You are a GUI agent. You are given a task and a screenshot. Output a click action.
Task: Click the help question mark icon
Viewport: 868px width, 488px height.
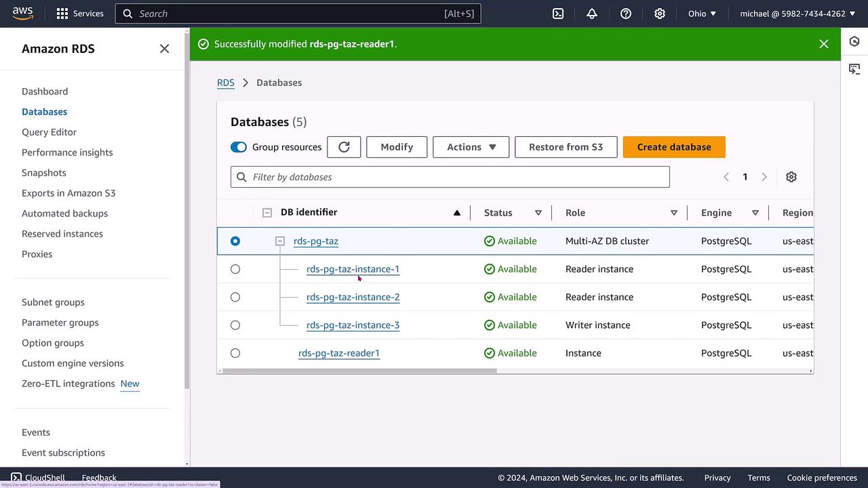pyautogui.click(x=626, y=14)
